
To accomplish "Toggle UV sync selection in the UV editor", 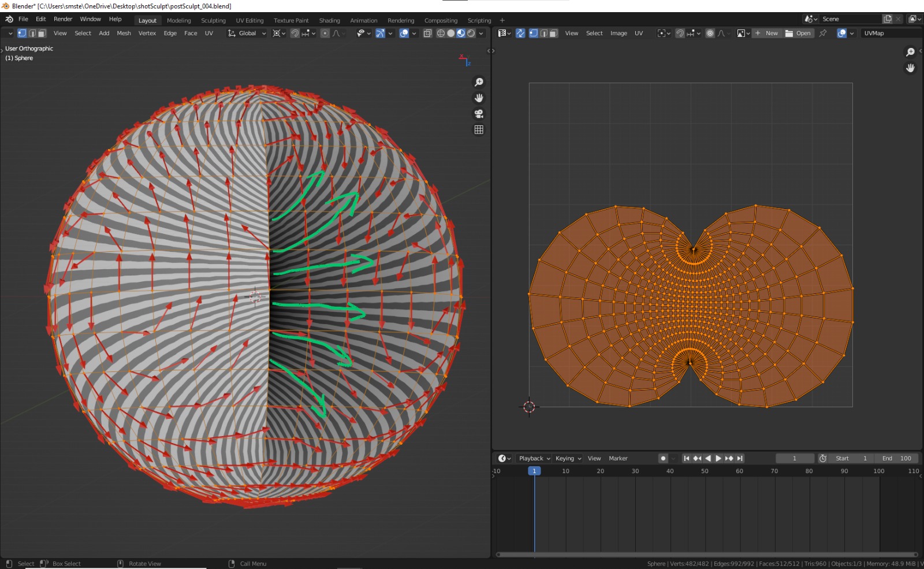I will 520,33.
